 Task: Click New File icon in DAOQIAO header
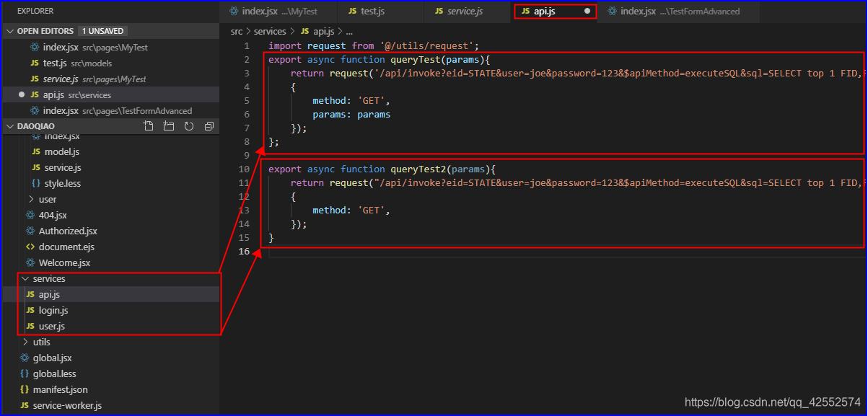pyautogui.click(x=149, y=126)
